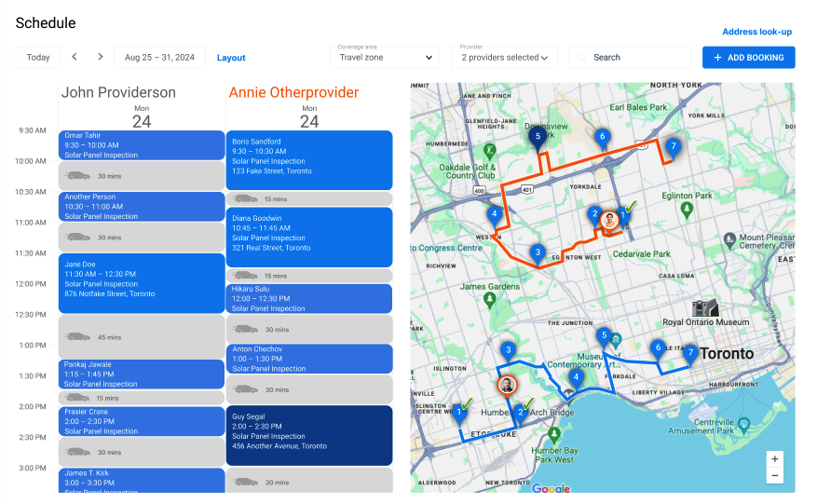Select blue route map pin 5

coord(604,338)
